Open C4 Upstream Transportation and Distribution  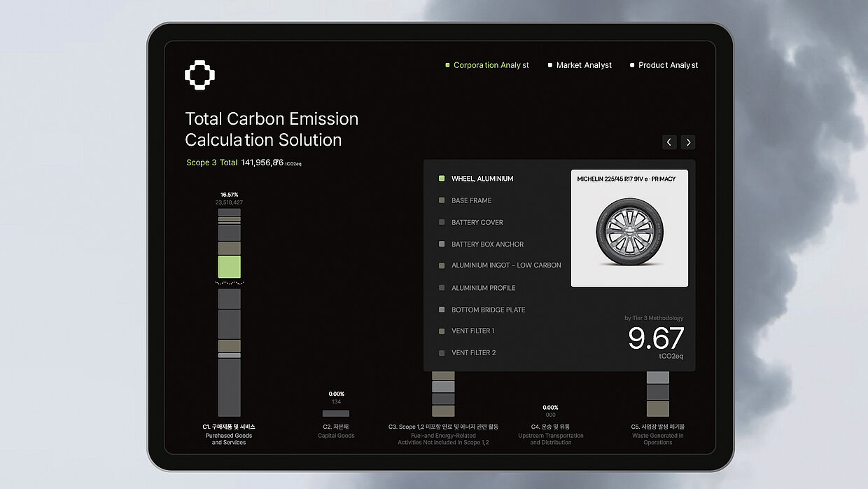click(550, 434)
